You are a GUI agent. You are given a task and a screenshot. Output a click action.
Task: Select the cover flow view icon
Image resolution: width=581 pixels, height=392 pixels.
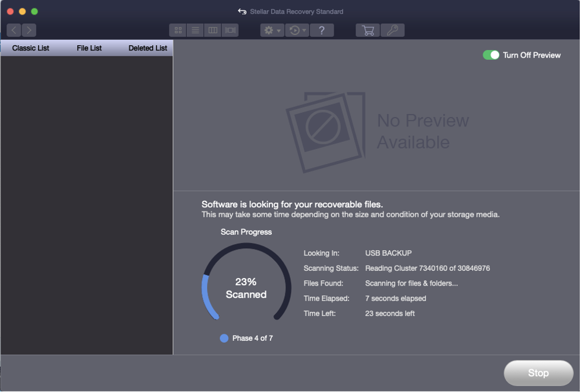(230, 30)
